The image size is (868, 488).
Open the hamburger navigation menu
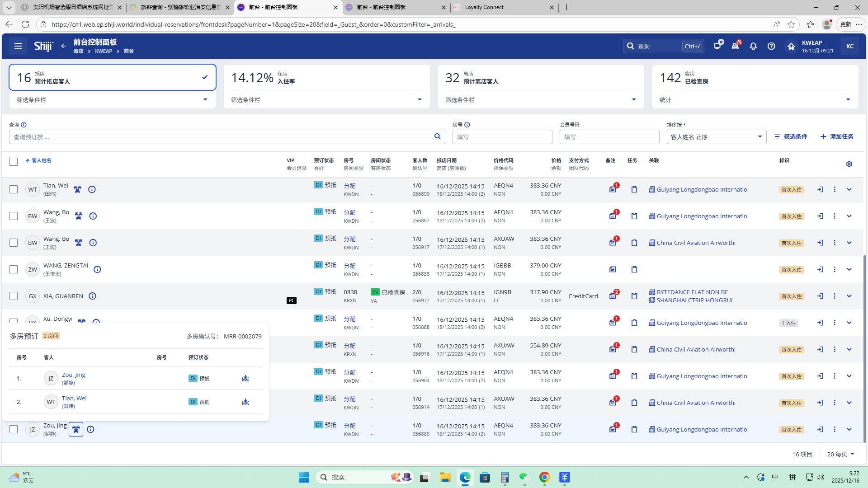(18, 46)
